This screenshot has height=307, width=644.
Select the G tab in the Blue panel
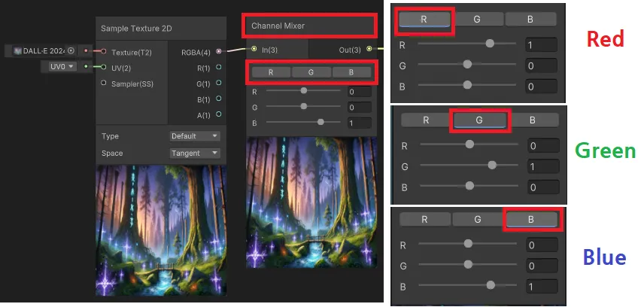pyautogui.click(x=478, y=220)
